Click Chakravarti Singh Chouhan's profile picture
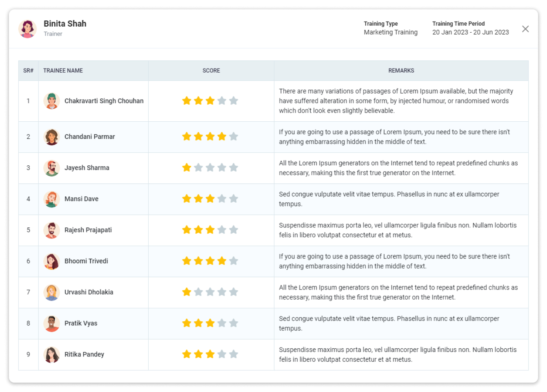 click(52, 101)
